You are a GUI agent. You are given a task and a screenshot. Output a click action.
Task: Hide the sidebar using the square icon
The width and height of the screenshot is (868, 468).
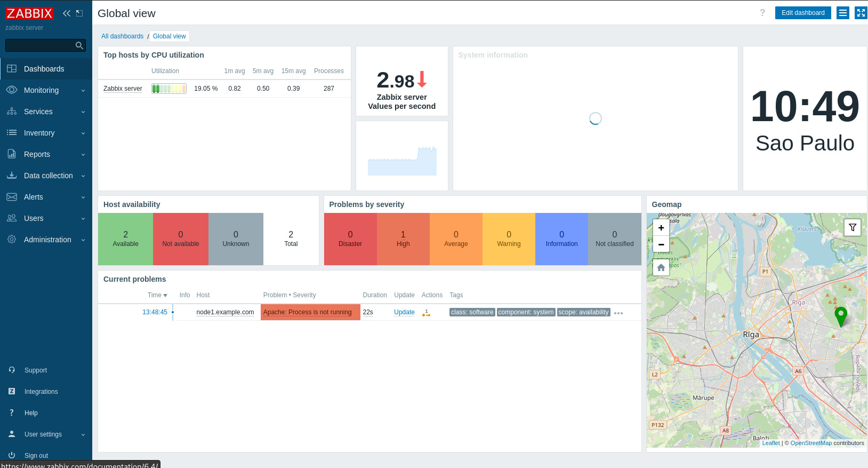[79, 13]
